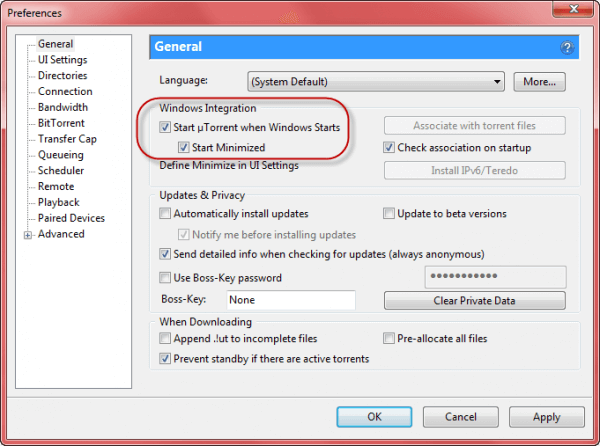Open the help question mark icon
This screenshot has width=600, height=446.
coord(567,47)
